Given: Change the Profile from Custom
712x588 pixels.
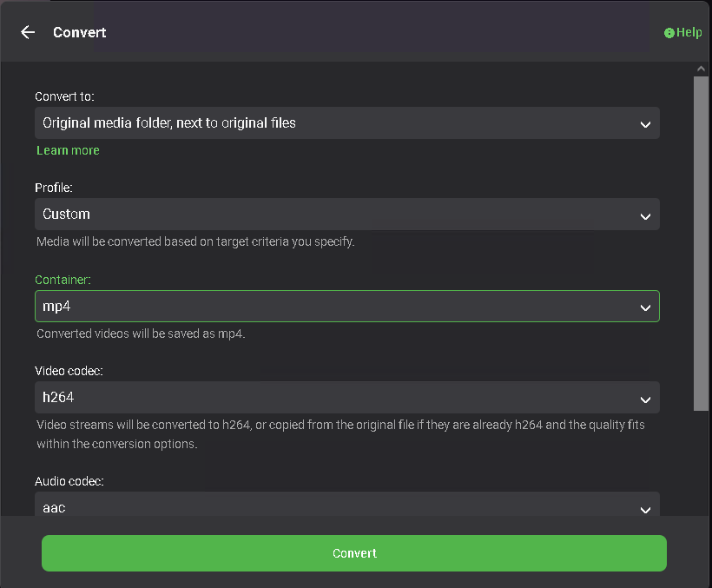Looking at the screenshot, I should (x=347, y=215).
